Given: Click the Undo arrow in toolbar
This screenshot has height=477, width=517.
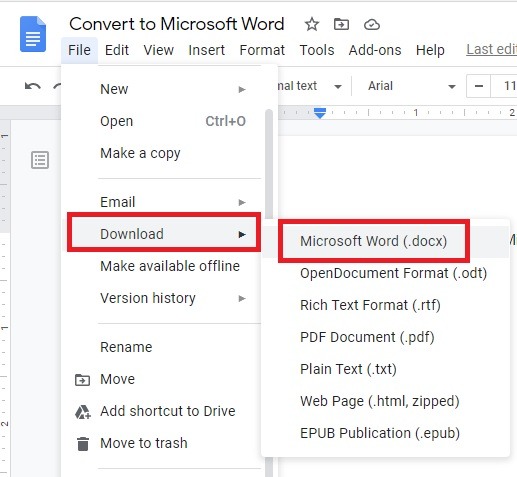Looking at the screenshot, I should click(x=33, y=86).
